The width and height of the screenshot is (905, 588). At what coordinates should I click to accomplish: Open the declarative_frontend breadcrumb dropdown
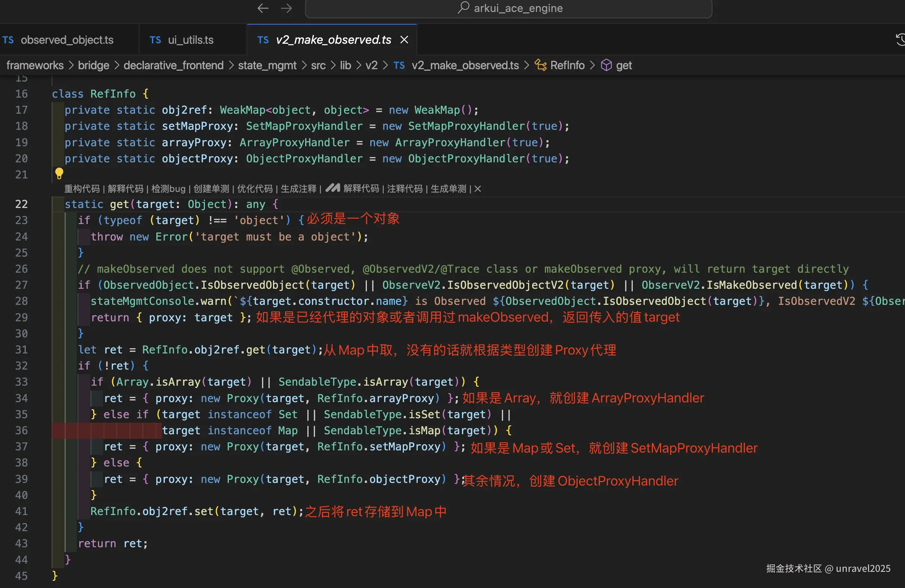point(174,65)
